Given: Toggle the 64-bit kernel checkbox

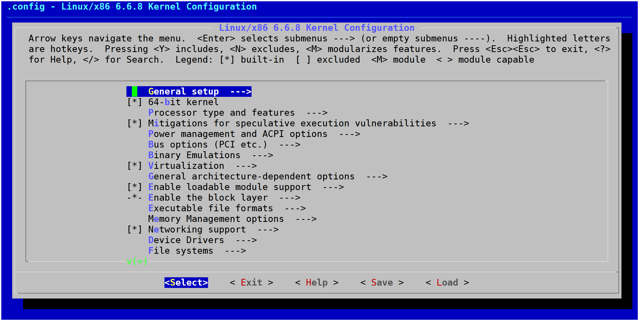Looking at the screenshot, I should (134, 102).
